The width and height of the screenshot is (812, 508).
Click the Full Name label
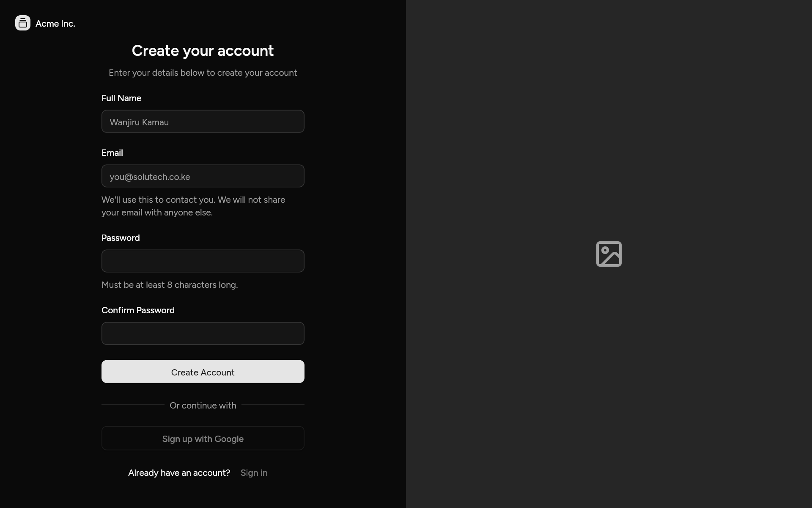point(121,98)
